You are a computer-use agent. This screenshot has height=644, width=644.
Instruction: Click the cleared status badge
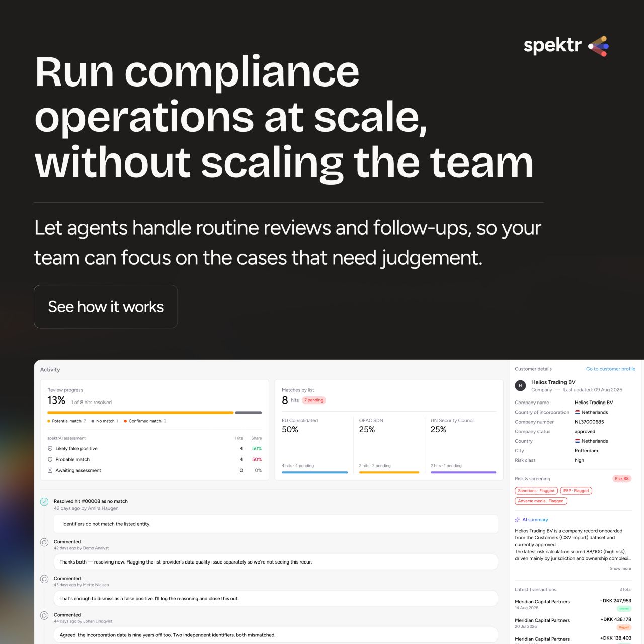click(x=624, y=609)
